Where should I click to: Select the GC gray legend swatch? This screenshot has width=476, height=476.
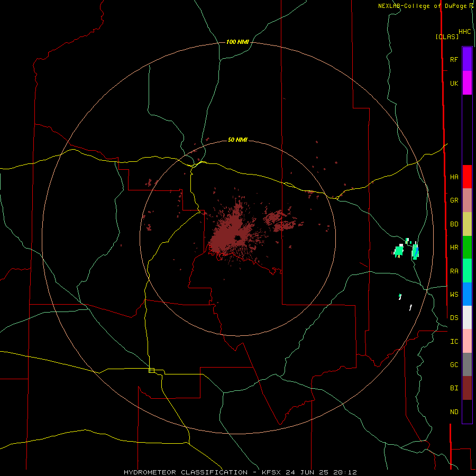coord(467,364)
